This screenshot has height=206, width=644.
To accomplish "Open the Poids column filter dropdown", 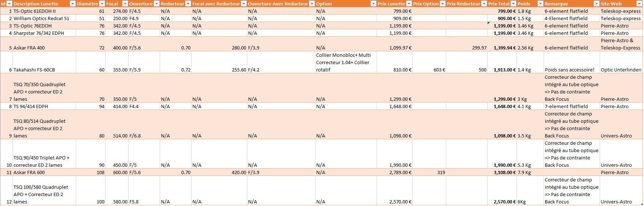I will point(540,4).
